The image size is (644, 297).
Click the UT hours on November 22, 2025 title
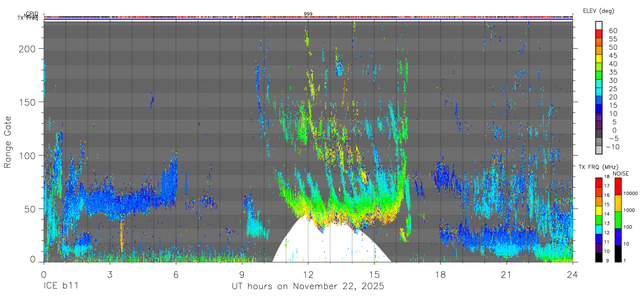(308, 287)
